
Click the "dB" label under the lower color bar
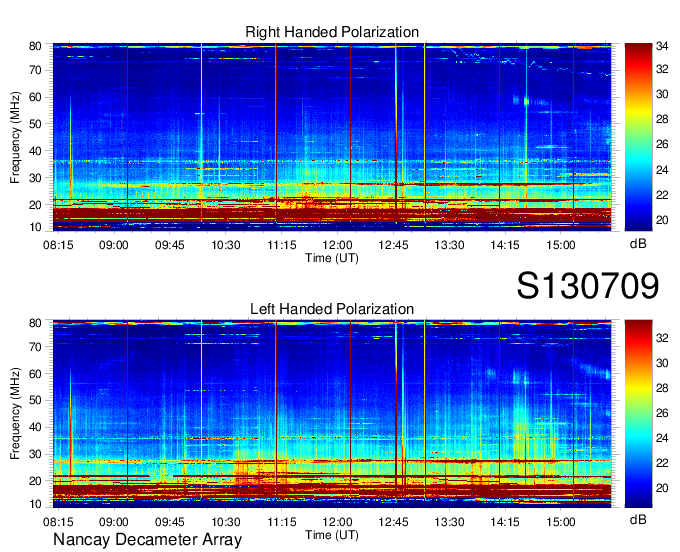pyautogui.click(x=638, y=519)
